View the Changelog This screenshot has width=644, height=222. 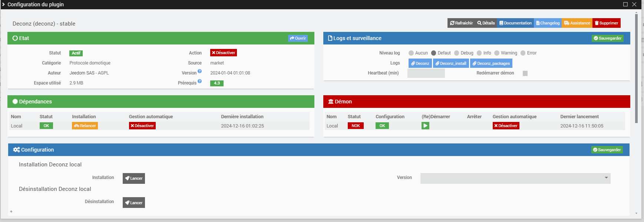548,23
